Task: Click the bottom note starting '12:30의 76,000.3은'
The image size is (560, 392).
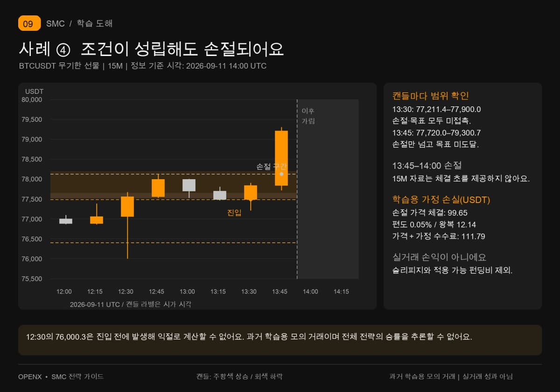Action: [x=249, y=337]
